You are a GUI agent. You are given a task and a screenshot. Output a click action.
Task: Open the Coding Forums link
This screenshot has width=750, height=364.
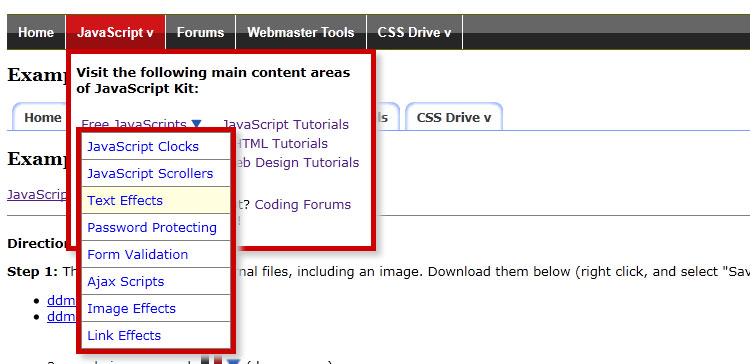303,205
